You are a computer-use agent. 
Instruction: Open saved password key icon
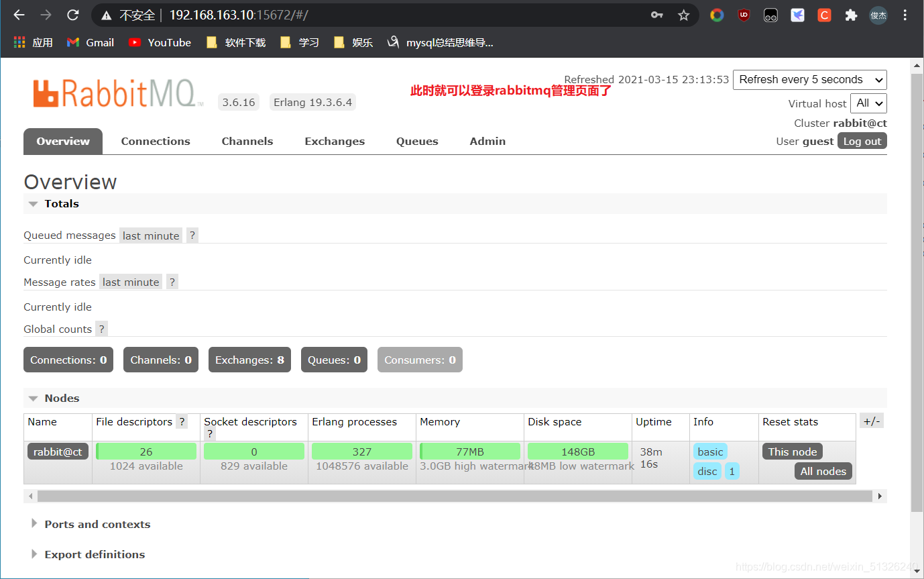click(x=657, y=15)
